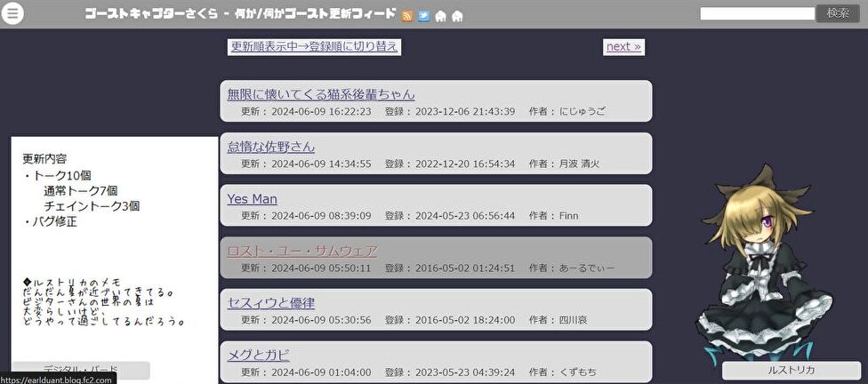Select author name 四川哀
Image resolution: width=868 pixels, height=384 pixels.
[x=574, y=320]
